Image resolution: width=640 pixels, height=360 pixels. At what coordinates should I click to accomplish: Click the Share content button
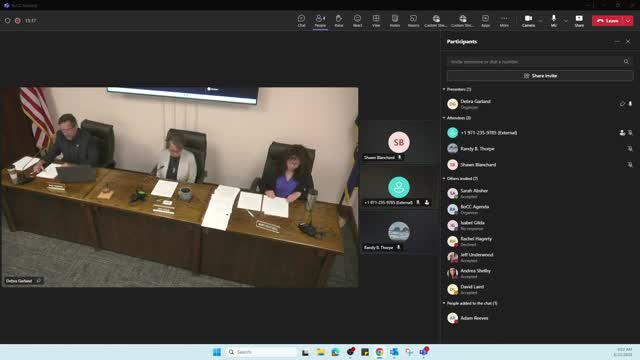pyautogui.click(x=579, y=20)
